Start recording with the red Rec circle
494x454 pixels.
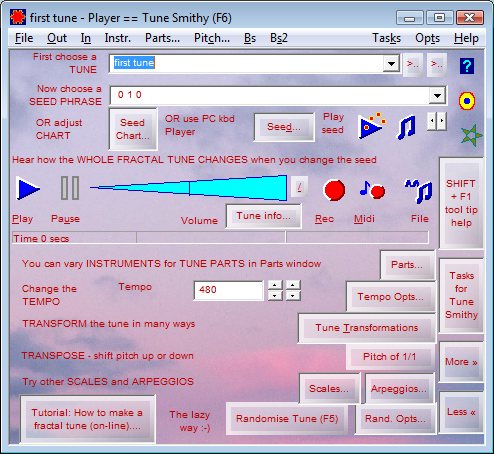point(334,190)
